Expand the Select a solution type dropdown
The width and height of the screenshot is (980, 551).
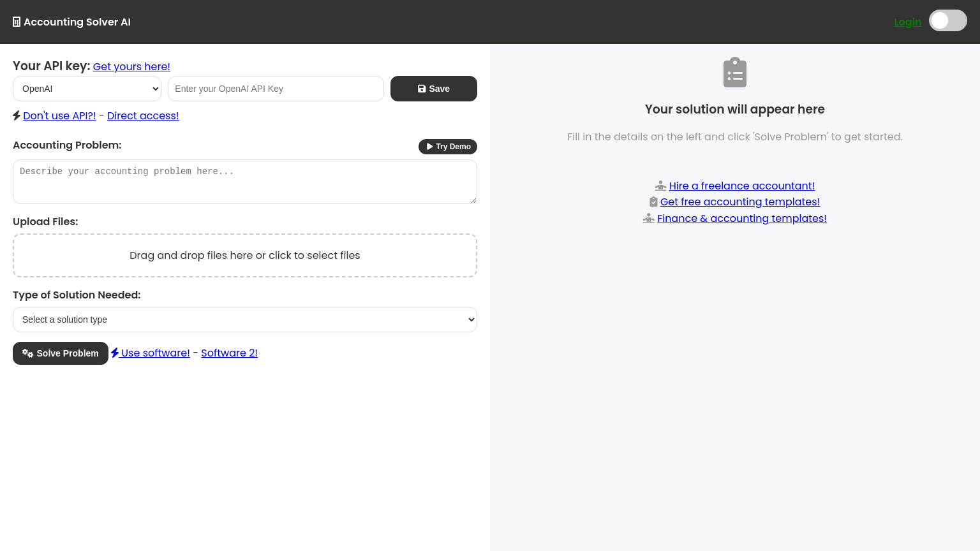click(x=245, y=320)
